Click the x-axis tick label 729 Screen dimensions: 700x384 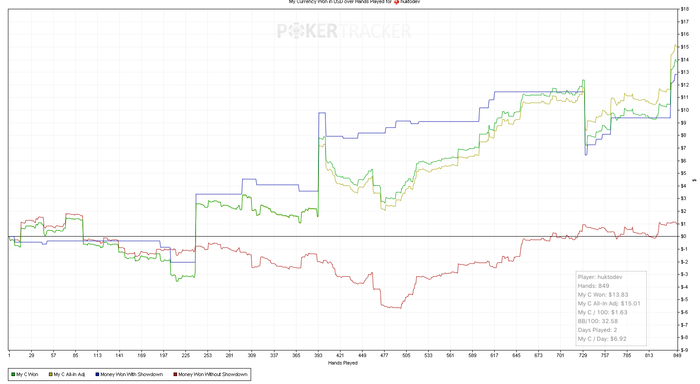pos(583,355)
